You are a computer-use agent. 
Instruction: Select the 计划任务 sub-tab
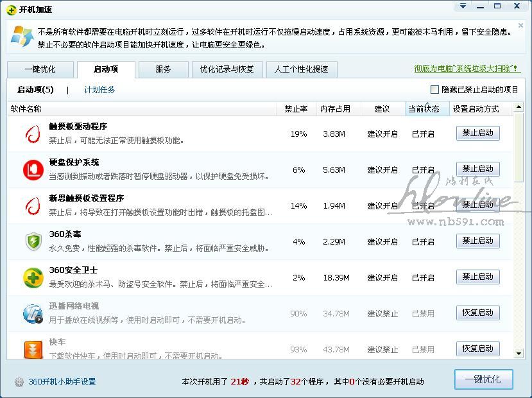[99, 90]
